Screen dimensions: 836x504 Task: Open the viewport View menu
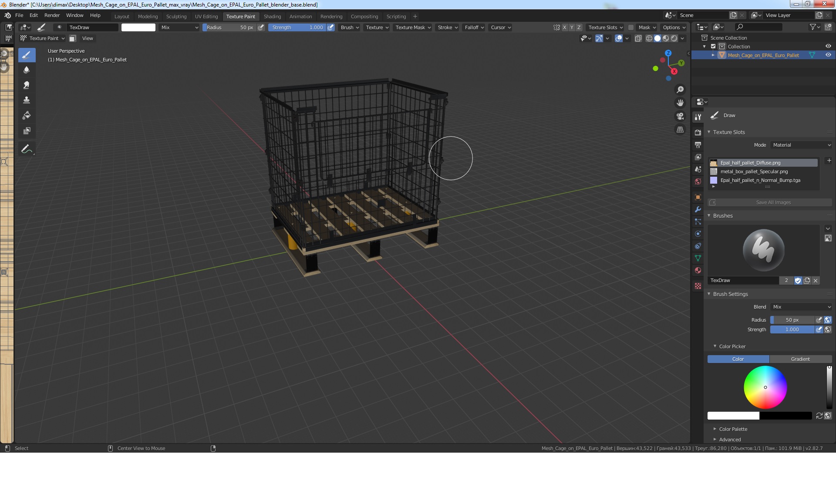point(88,38)
